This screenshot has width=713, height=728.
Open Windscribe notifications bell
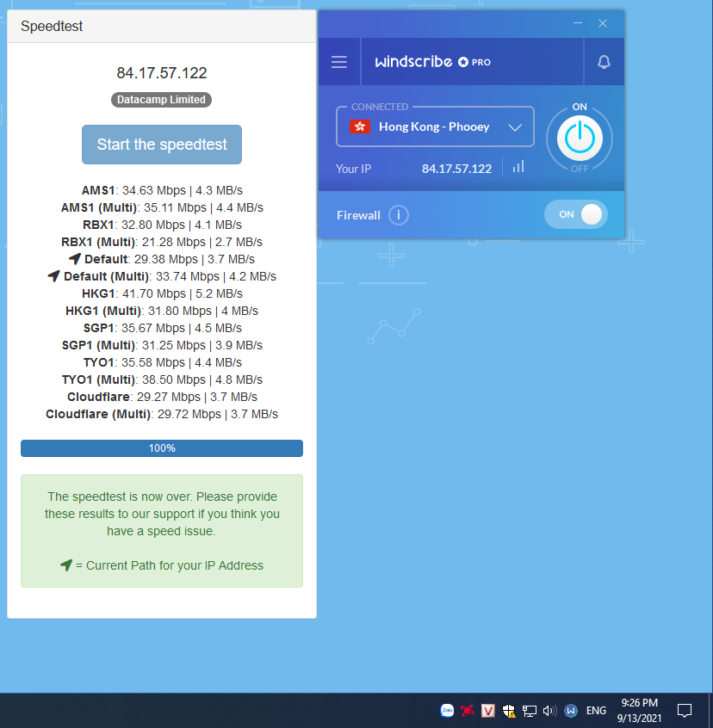[604, 62]
